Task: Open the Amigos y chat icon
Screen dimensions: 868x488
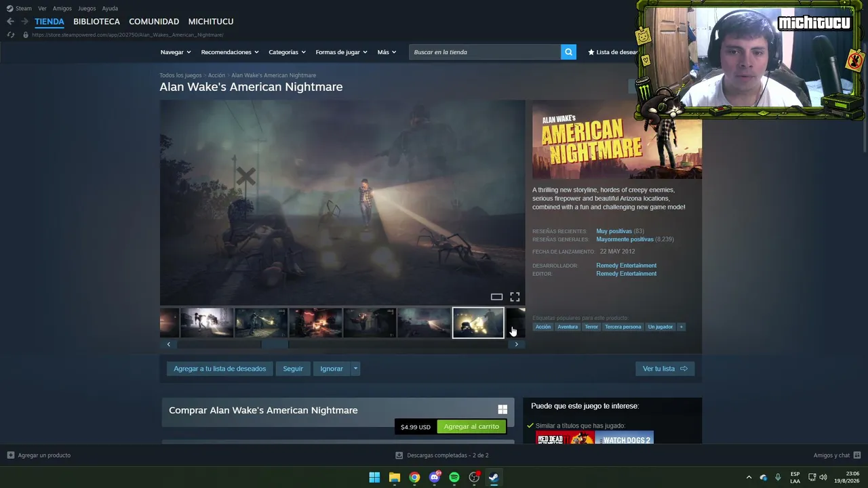Action: [857, 455]
